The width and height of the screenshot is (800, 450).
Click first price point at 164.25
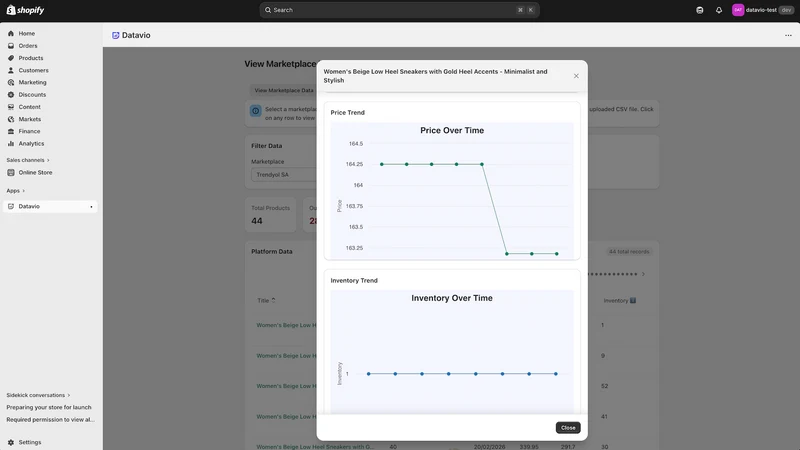click(382, 164)
